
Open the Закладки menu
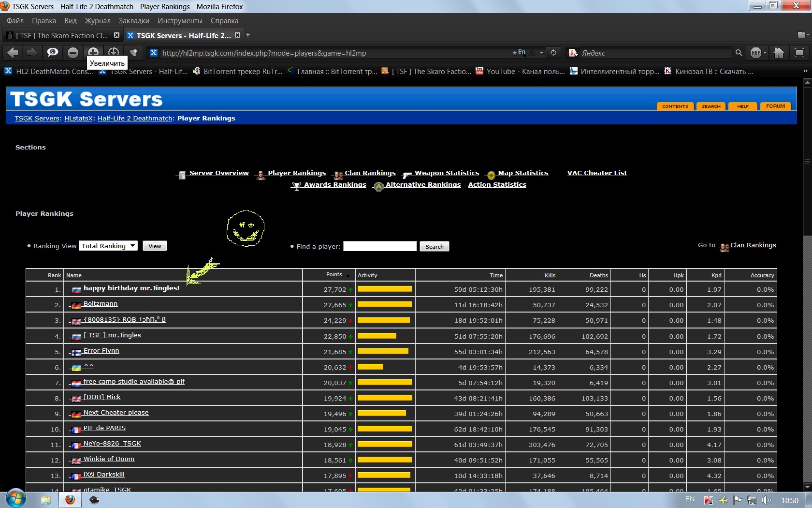coord(134,21)
